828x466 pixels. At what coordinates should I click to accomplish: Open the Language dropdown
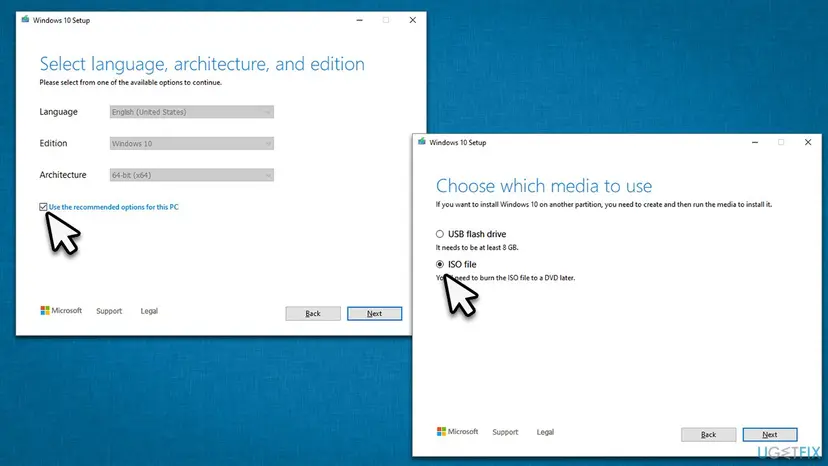(192, 112)
